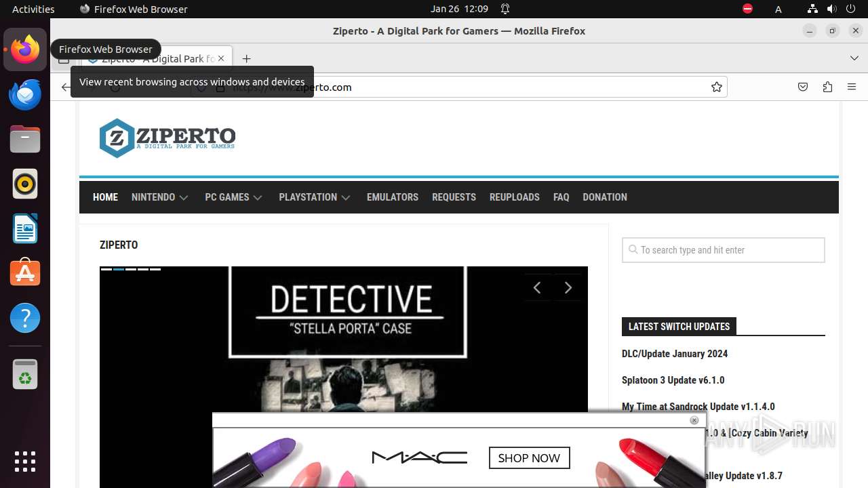Open Reuploads menu item

click(x=515, y=197)
